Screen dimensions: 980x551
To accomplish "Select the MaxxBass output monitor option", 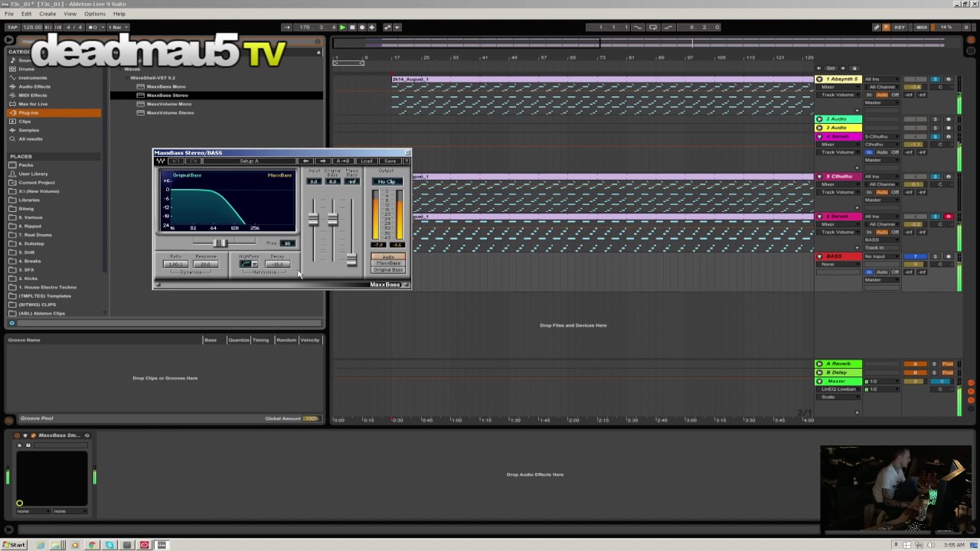I will point(388,263).
